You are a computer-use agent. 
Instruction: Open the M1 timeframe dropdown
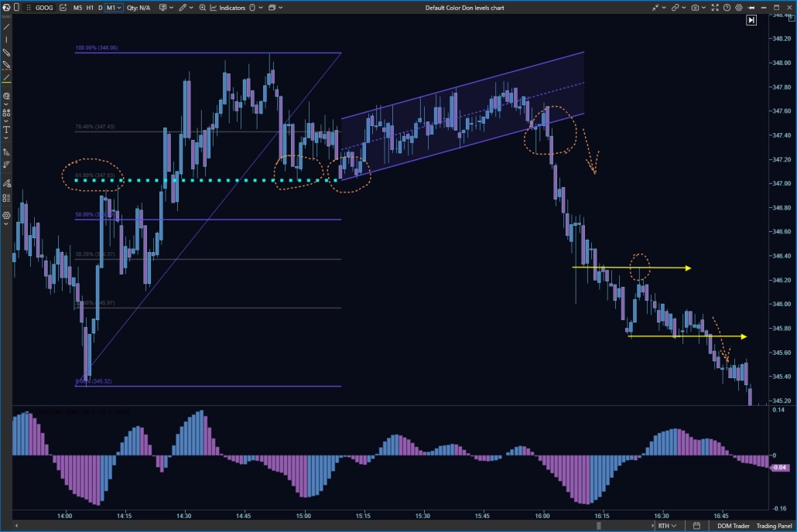coord(113,8)
